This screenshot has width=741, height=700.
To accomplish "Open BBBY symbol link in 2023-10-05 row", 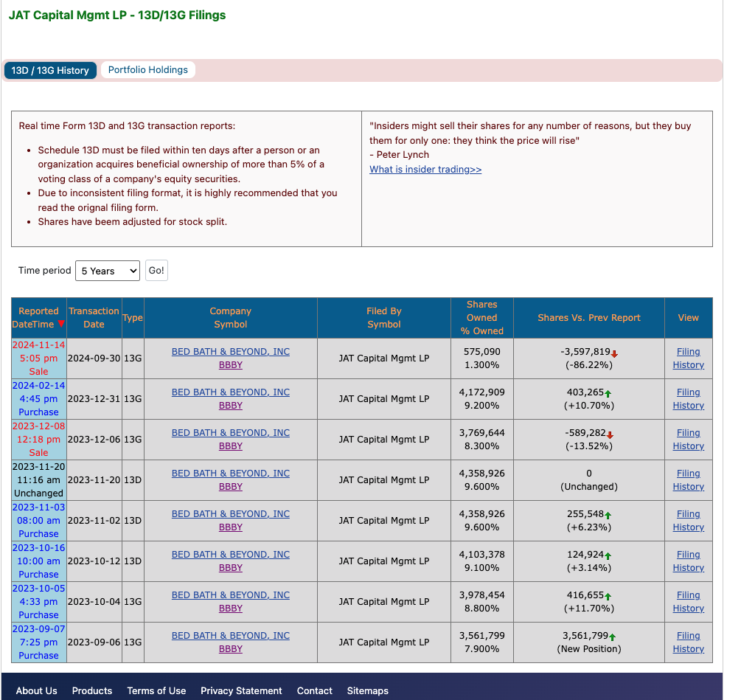I will point(231,609).
